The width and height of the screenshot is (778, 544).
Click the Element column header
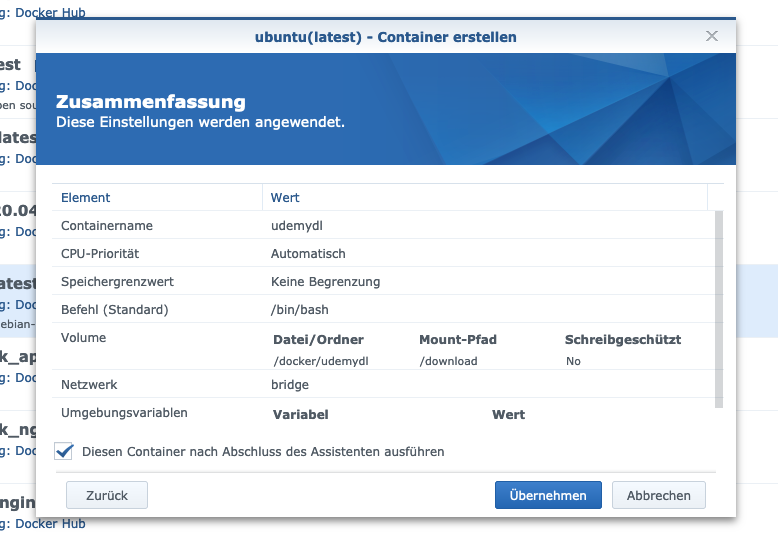point(157,198)
